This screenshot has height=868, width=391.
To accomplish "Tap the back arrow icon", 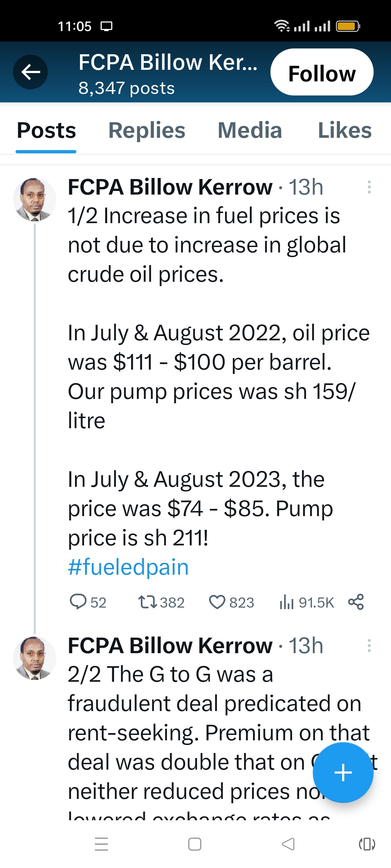I will click(x=30, y=72).
